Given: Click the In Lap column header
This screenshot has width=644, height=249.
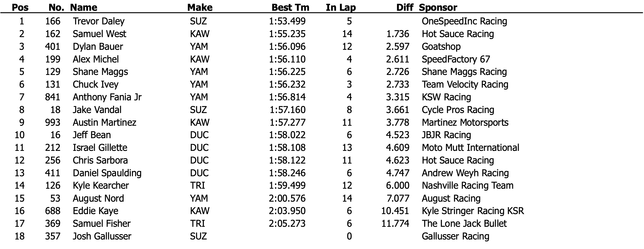Looking at the screenshot, I should pos(341,8).
